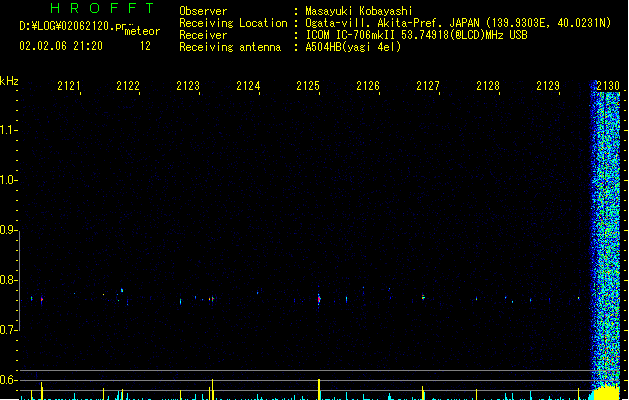The width and height of the screenshot is (629, 400).
Task: Click time marker 2124
Action: click(248, 86)
